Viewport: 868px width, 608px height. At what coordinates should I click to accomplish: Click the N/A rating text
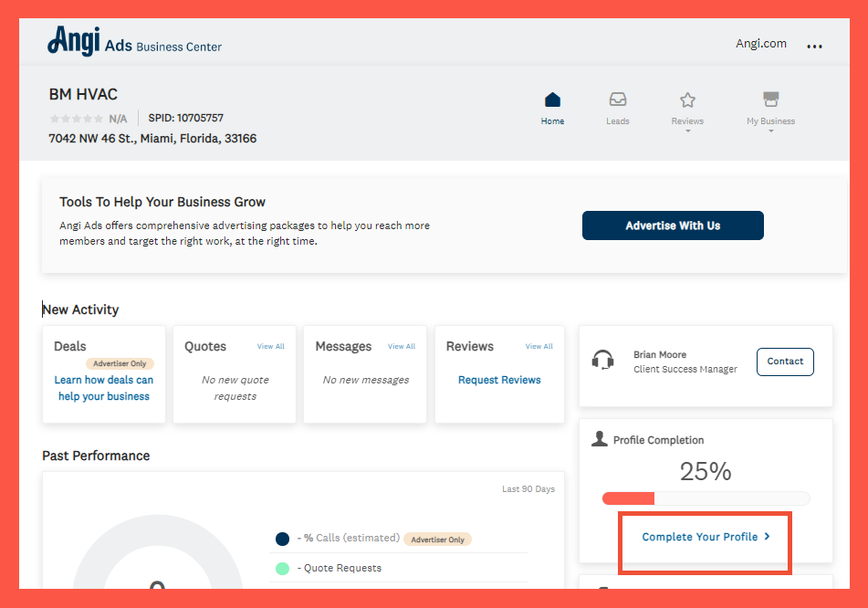coord(118,119)
